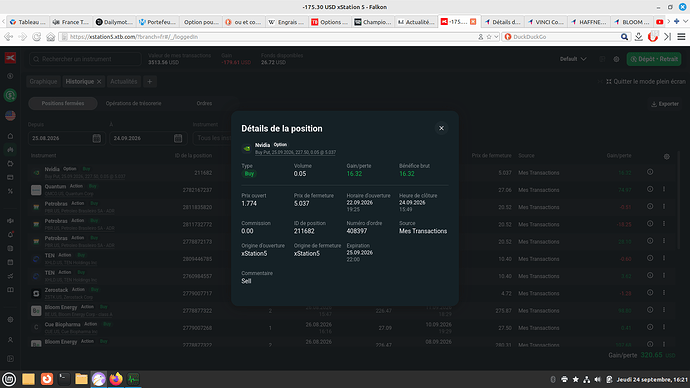Open the Tous les instruments filter dropdown
690x388 pixels.
tap(213, 138)
